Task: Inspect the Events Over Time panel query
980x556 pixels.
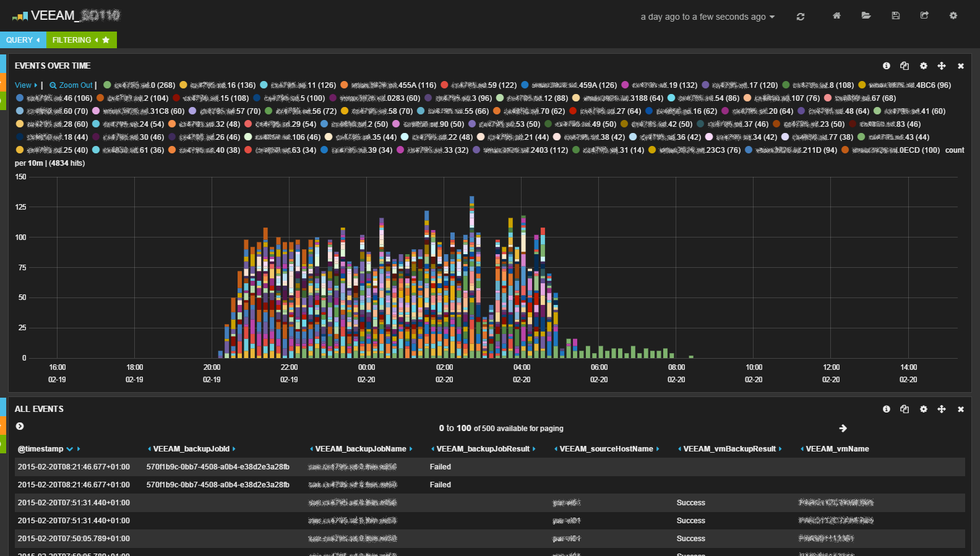Action: click(x=905, y=66)
